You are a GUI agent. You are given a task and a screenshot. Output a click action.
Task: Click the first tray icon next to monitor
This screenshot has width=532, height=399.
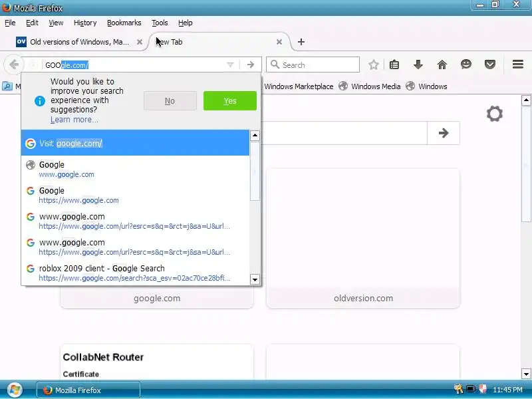pos(459,389)
